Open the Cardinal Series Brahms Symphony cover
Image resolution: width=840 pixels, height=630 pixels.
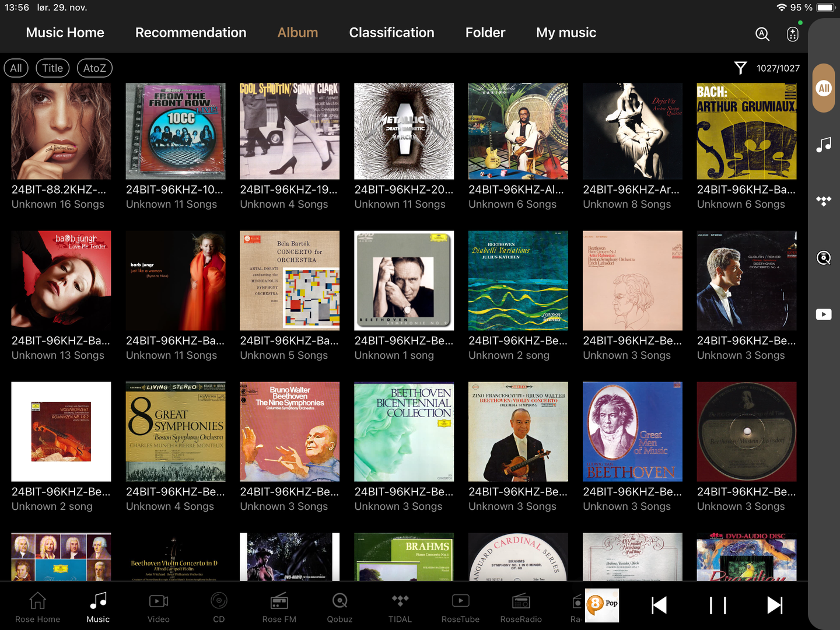point(518,556)
